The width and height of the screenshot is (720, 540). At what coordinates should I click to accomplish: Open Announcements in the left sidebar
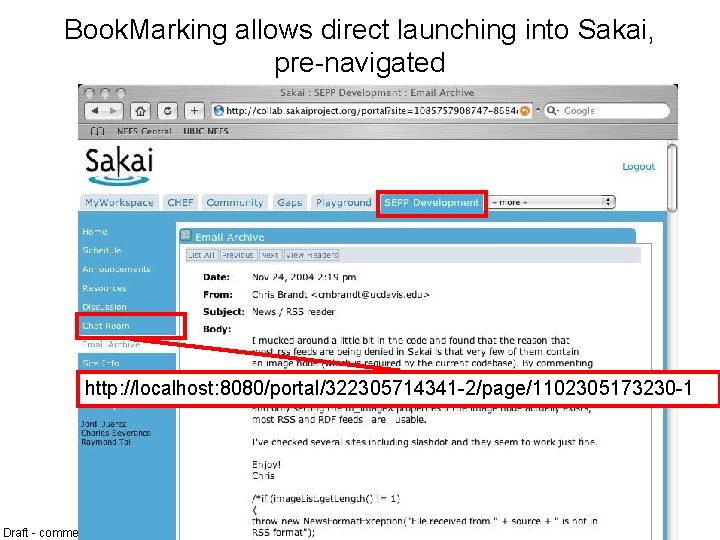pos(116,269)
